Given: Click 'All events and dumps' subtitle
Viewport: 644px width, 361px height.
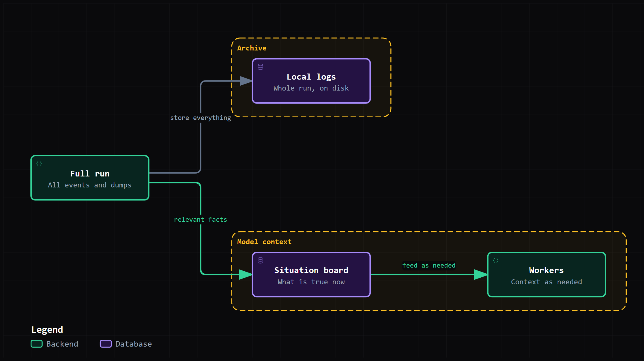Looking at the screenshot, I should coord(90,185).
